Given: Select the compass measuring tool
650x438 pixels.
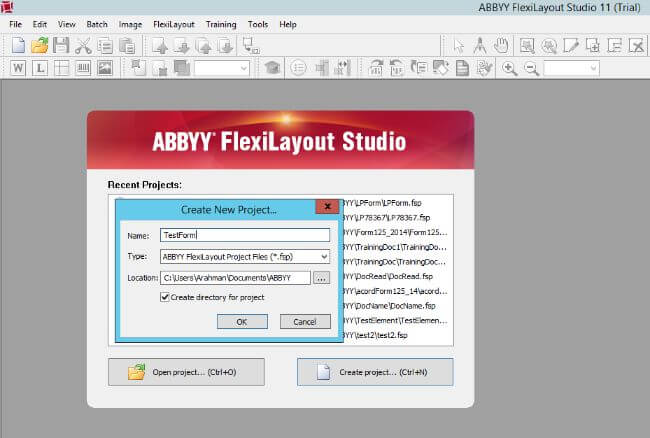Looking at the screenshot, I should [x=480, y=46].
